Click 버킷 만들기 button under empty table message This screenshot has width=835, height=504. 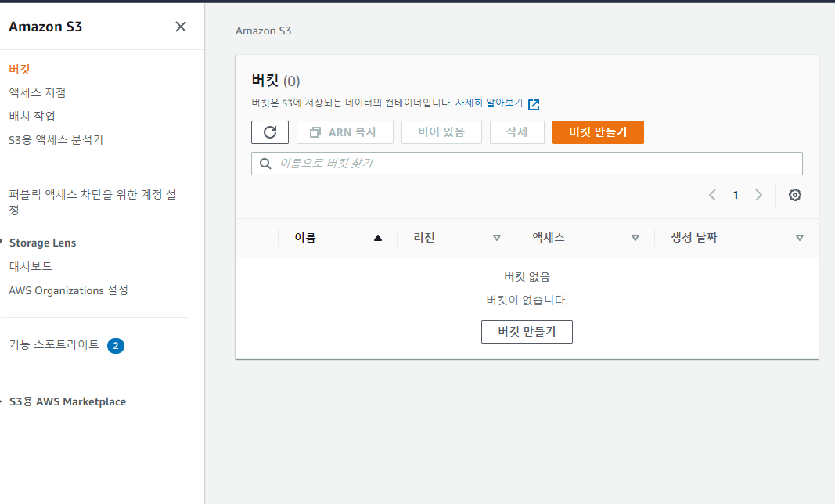(x=527, y=331)
